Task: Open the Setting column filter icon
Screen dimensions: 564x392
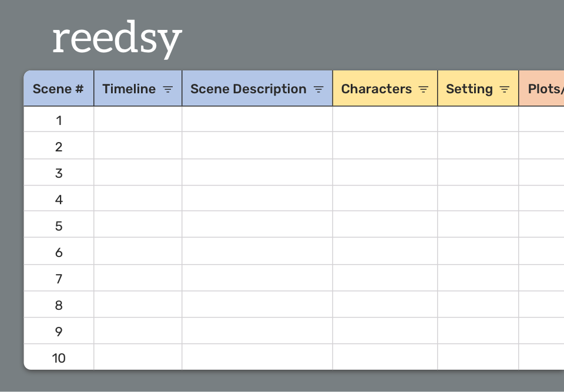Action: (x=505, y=89)
